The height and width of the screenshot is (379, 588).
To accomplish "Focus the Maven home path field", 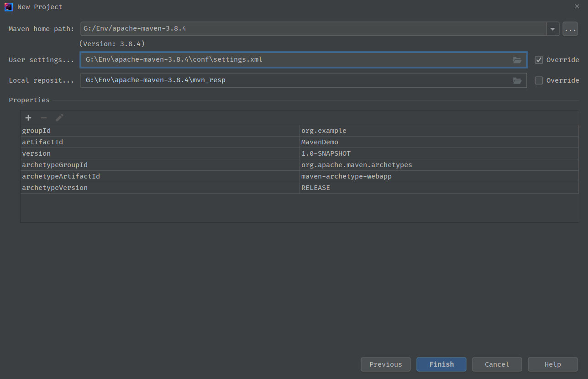I will (x=313, y=29).
